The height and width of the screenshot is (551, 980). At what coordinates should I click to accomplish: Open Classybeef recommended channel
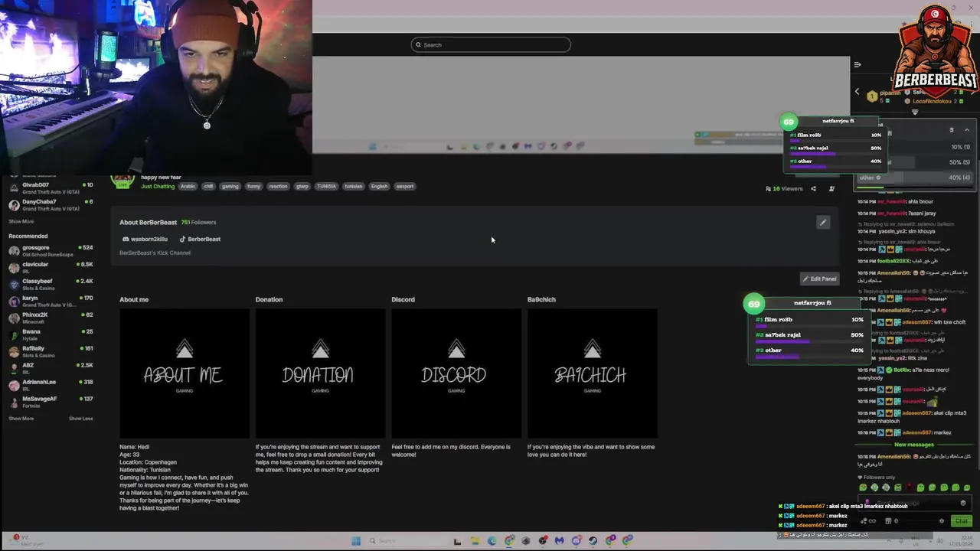pos(51,285)
